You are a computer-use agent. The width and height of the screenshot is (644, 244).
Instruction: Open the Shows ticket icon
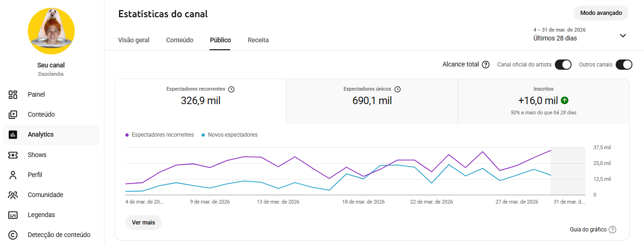click(13, 155)
